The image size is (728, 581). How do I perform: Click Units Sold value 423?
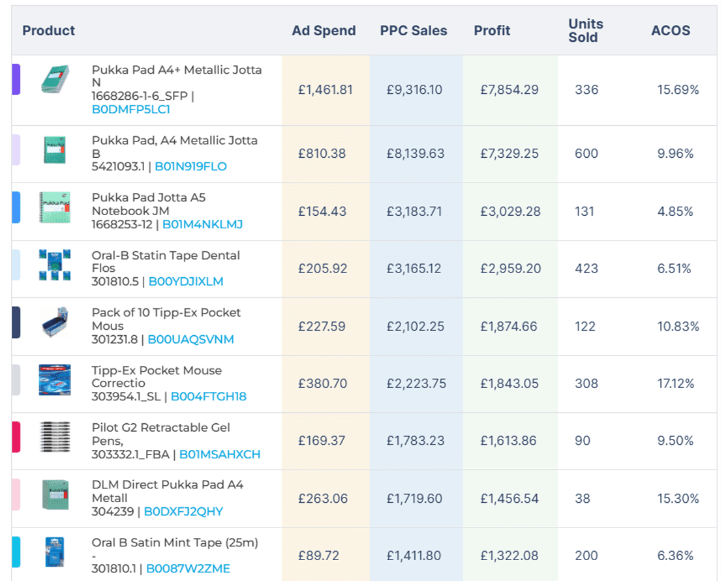(586, 269)
